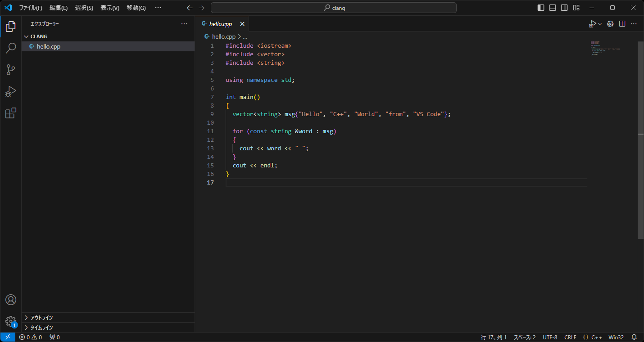Click the notifications bell in status bar
The image size is (644, 342).
(x=634, y=337)
